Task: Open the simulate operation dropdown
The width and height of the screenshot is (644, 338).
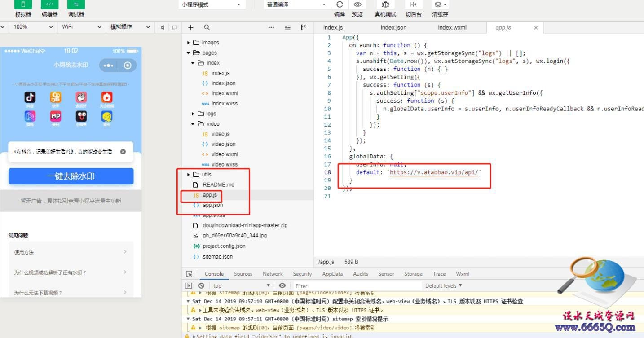Action: point(130,27)
